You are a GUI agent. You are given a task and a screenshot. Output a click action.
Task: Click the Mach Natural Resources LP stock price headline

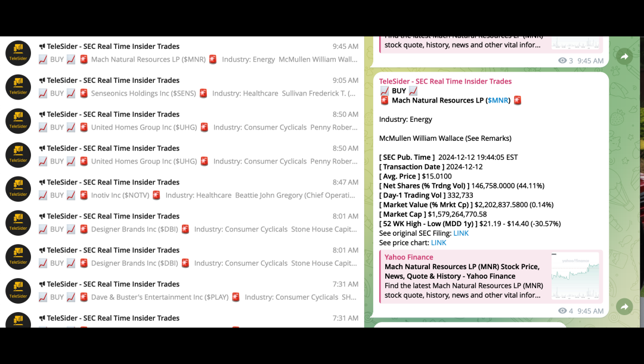(462, 272)
